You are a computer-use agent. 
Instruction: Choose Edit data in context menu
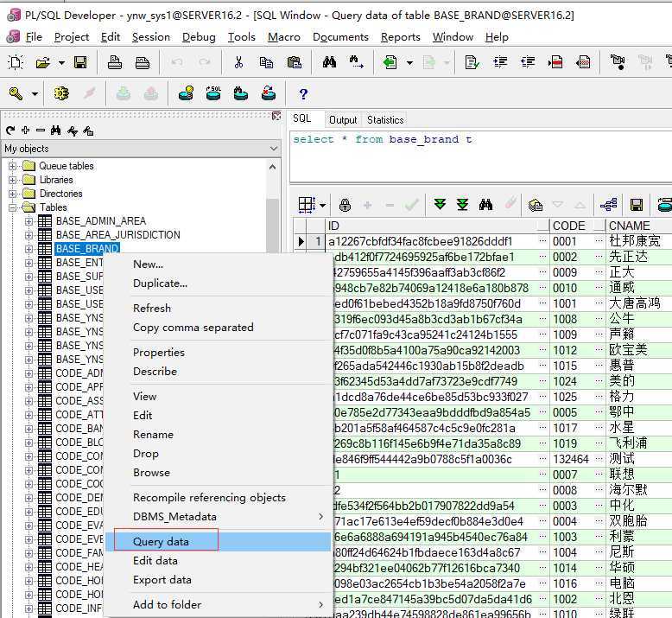point(219,561)
